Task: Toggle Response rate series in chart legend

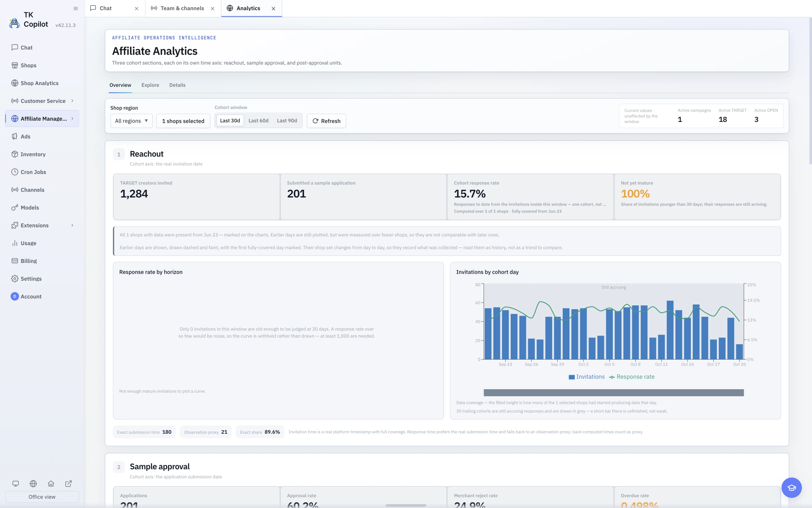Action: tap(632, 377)
